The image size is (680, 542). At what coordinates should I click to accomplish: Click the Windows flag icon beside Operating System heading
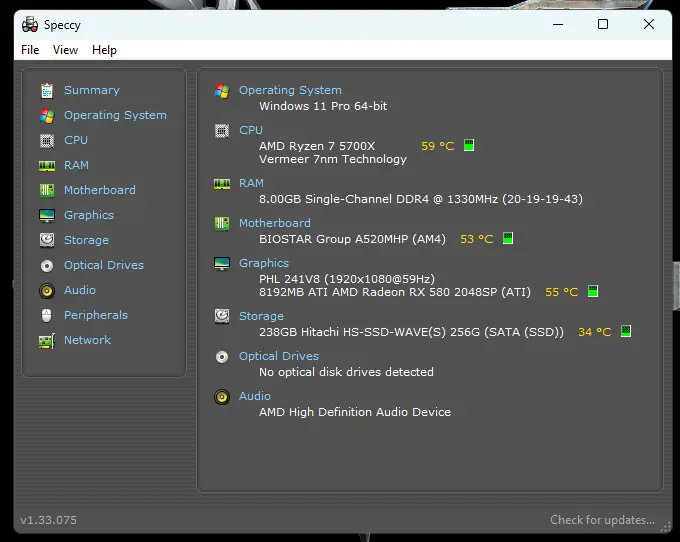tap(222, 91)
